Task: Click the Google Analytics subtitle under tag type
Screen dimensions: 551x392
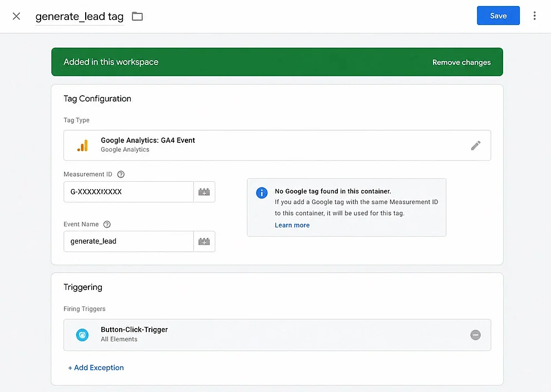Action: coord(125,150)
